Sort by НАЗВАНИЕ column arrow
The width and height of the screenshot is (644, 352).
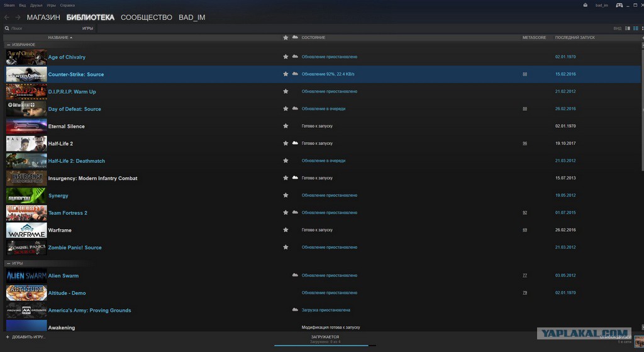[71, 37]
